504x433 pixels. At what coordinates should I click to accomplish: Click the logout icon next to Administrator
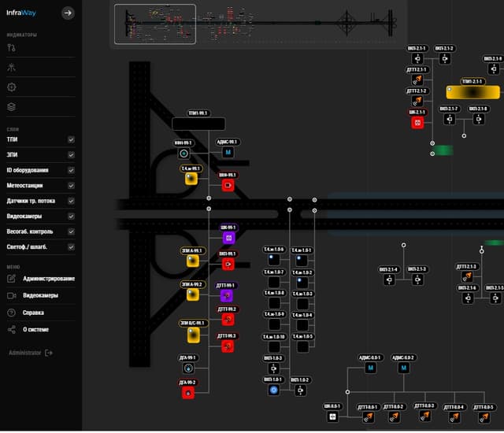click(49, 353)
